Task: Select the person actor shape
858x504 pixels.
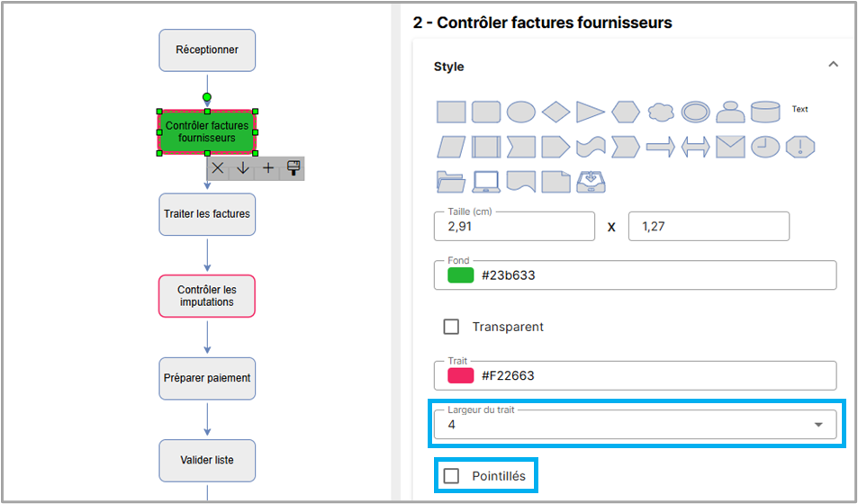Action: (x=730, y=112)
